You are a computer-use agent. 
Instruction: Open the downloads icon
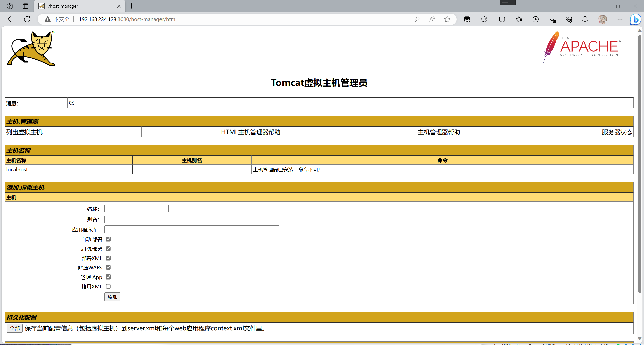[552, 19]
